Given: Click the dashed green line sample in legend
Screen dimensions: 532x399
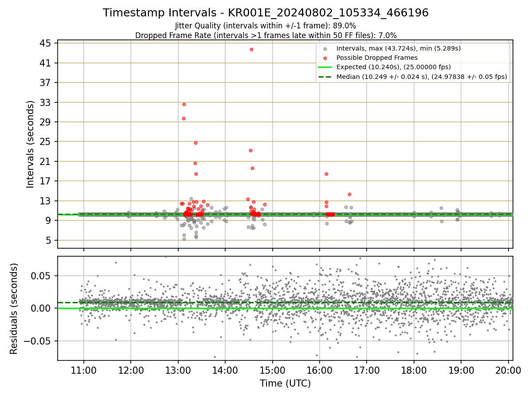Looking at the screenshot, I should [x=325, y=76].
